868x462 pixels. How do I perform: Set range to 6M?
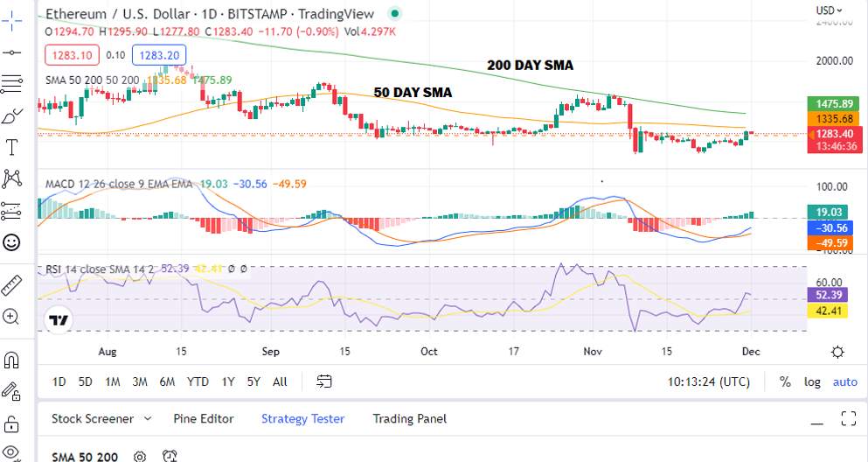point(167,381)
